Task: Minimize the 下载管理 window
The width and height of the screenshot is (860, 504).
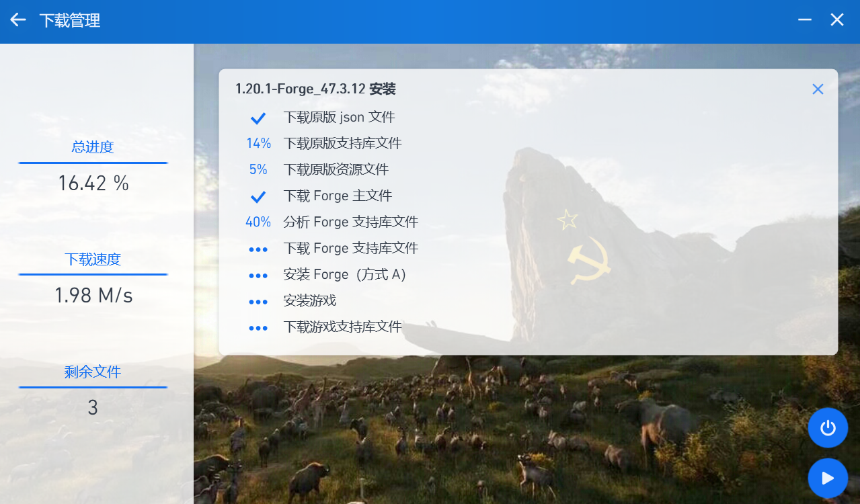Action: tap(804, 20)
